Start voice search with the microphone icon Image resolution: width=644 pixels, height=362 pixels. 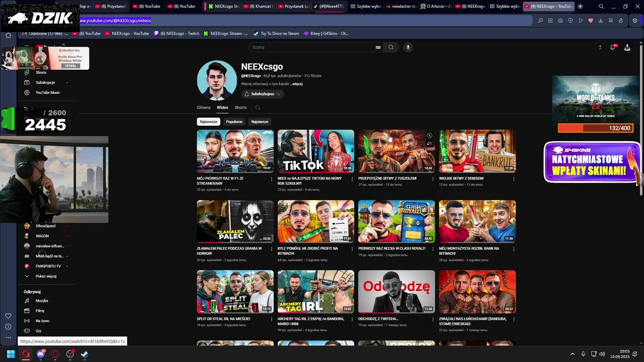[x=408, y=47]
